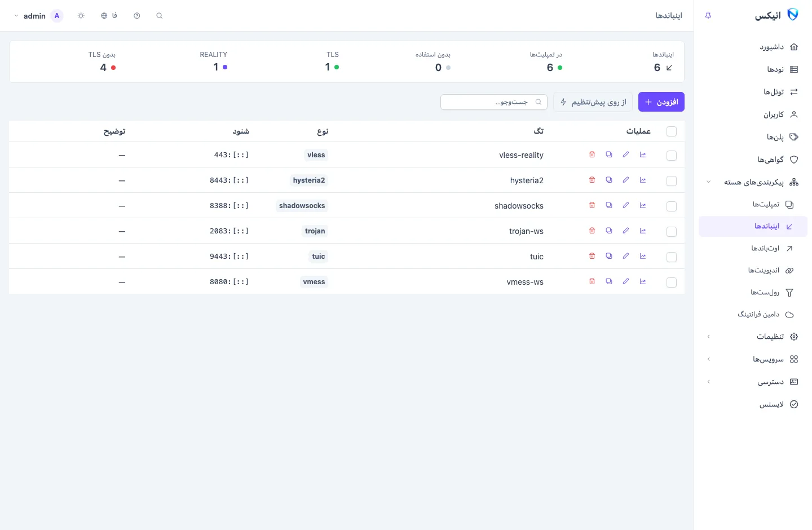Image resolution: width=812 pixels, height=530 pixels.
Task: Expand the تنظیمات sidebar section
Action: pos(753,337)
